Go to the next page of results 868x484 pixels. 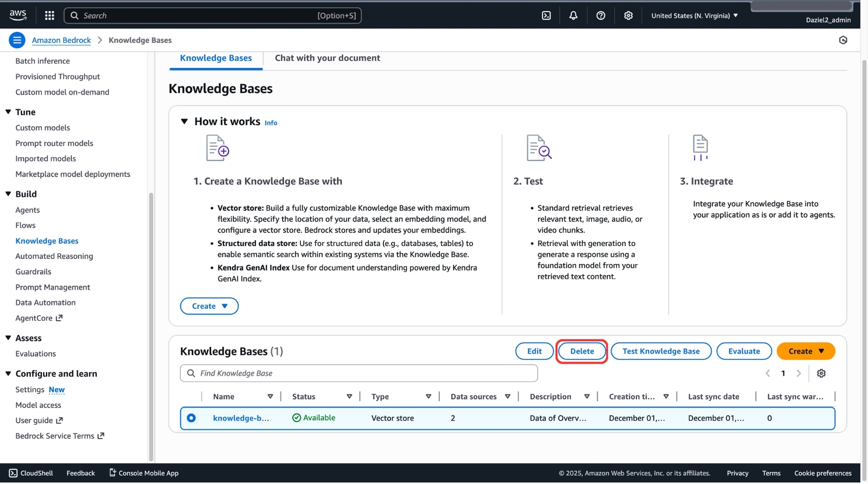pos(799,373)
